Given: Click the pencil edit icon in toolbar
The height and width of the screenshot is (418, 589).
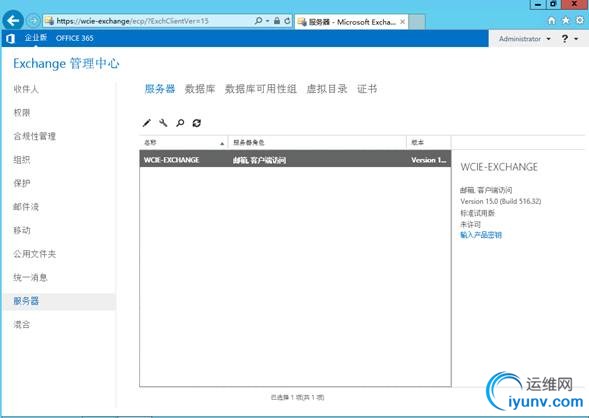Looking at the screenshot, I should coord(147,123).
